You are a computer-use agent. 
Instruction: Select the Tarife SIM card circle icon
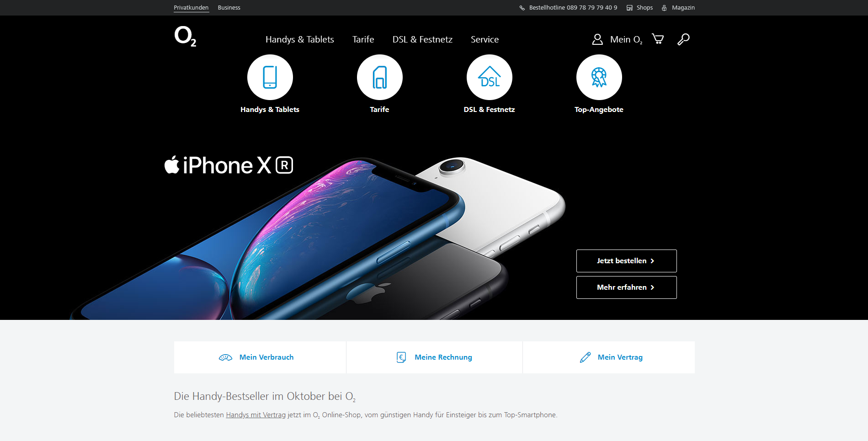point(380,77)
